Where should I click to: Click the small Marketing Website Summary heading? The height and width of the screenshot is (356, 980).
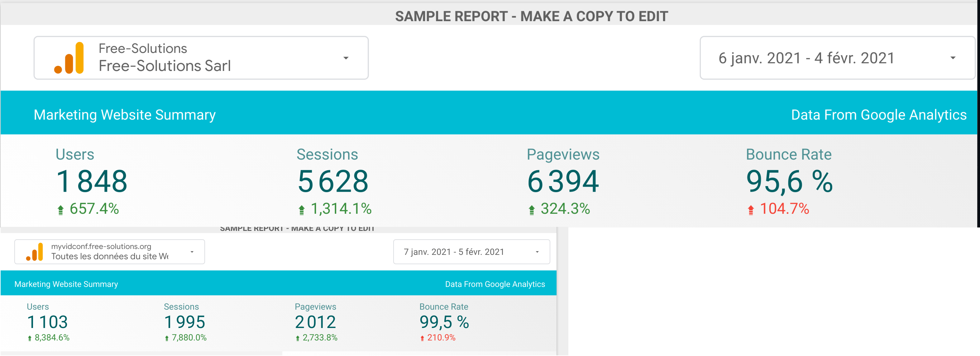point(66,284)
